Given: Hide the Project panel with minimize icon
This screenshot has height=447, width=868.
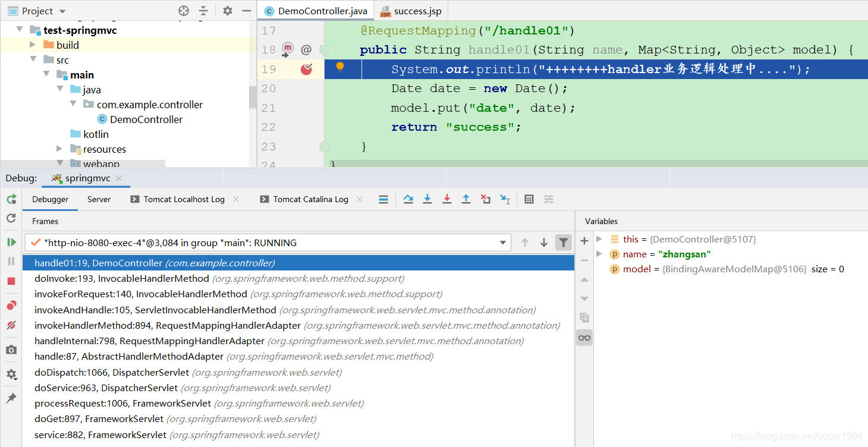Looking at the screenshot, I should tap(247, 11).
